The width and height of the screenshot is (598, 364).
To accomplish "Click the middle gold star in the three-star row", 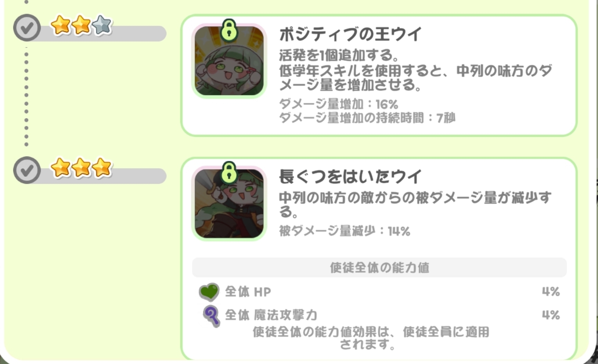I will (81, 168).
